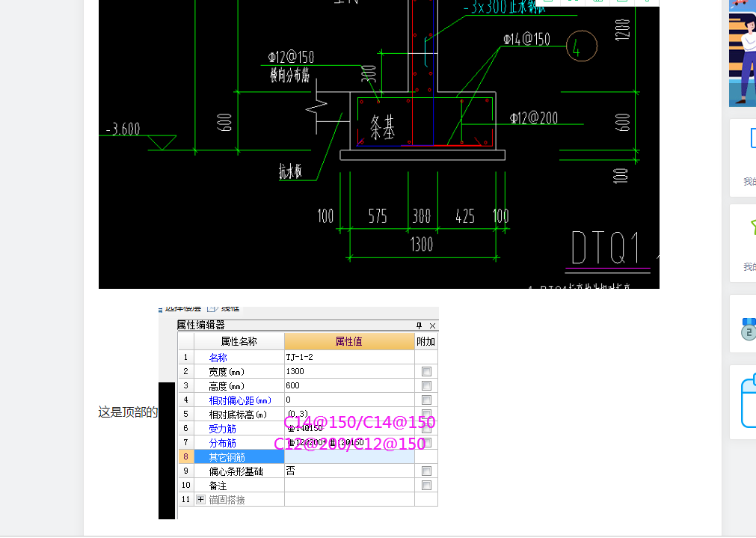Tick the 附加 checkbox for 分布筋
This screenshot has height=538, width=756.
point(427,442)
